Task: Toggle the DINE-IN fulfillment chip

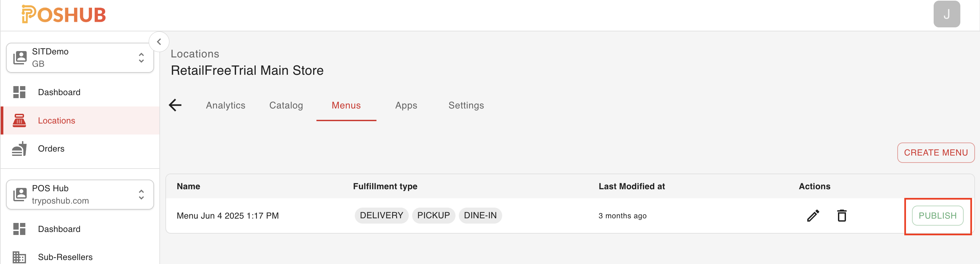Action: (480, 215)
